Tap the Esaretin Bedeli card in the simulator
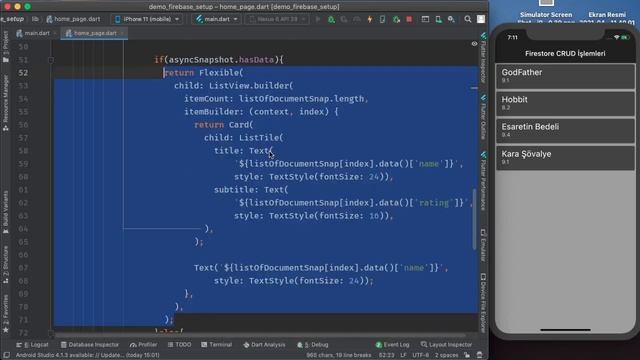 [x=565, y=131]
